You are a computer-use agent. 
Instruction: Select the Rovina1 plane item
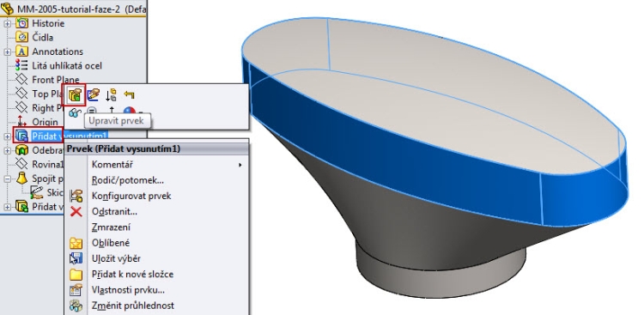click(39, 164)
